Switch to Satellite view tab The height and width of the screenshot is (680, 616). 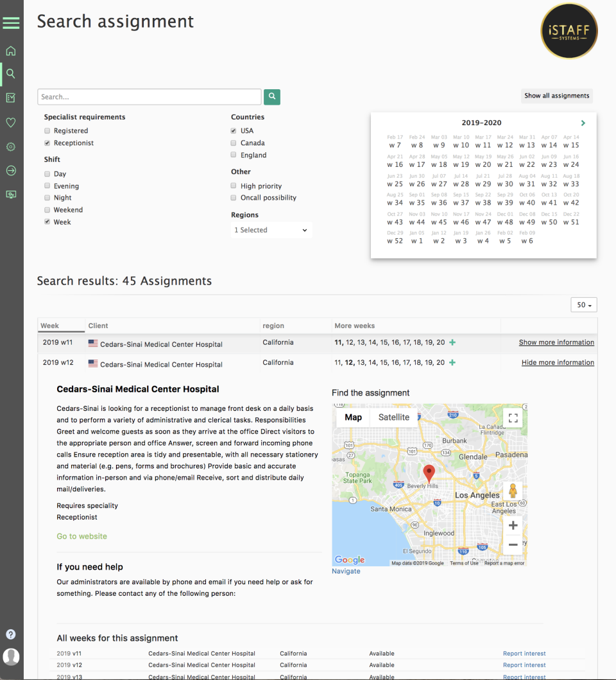click(393, 417)
